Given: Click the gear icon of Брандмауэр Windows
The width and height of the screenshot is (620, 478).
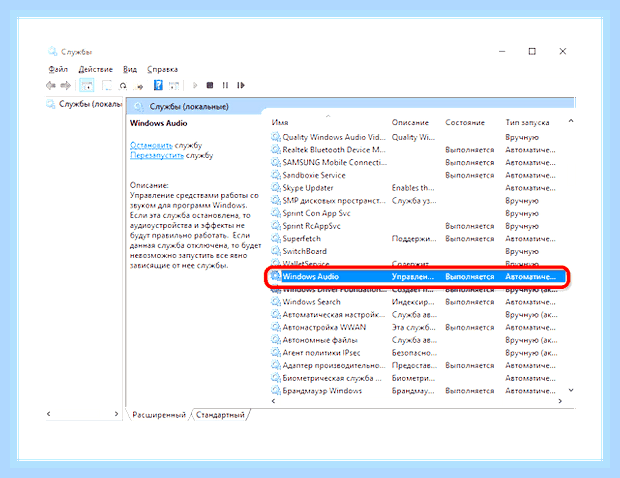Looking at the screenshot, I should coord(276,391).
